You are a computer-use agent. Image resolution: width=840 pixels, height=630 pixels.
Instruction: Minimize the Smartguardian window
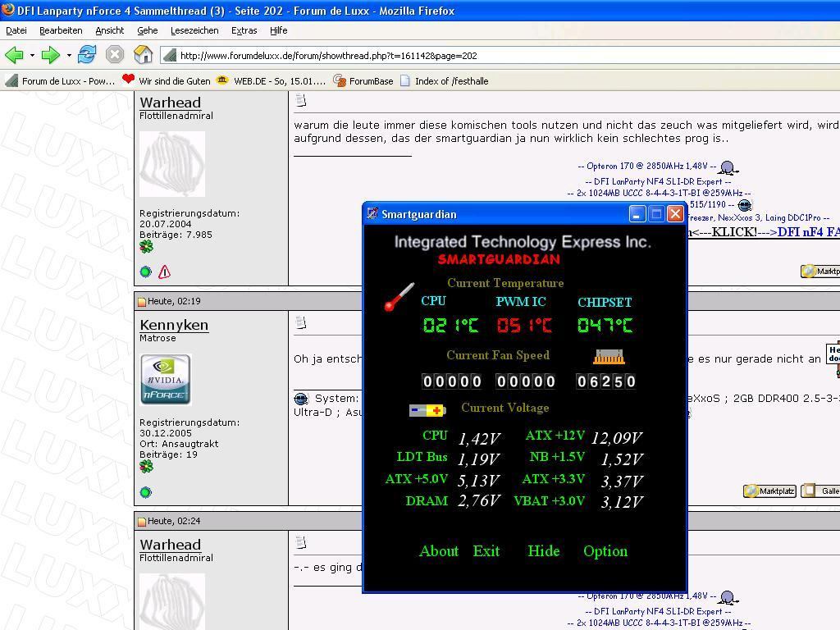[637, 214]
